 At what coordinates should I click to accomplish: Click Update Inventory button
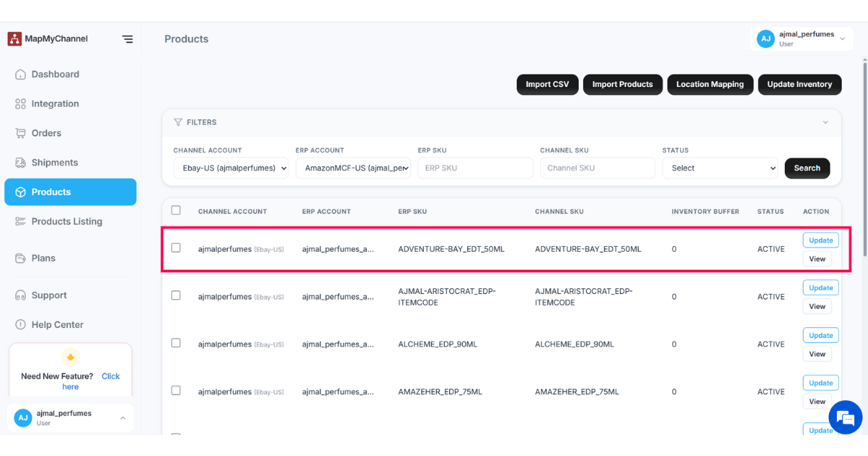(800, 85)
